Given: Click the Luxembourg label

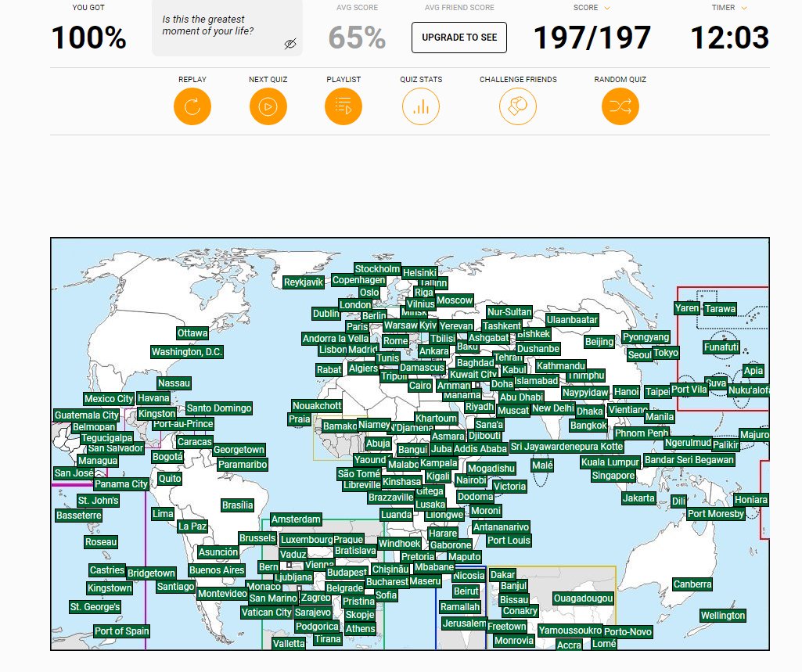Looking at the screenshot, I should pyautogui.click(x=307, y=540).
